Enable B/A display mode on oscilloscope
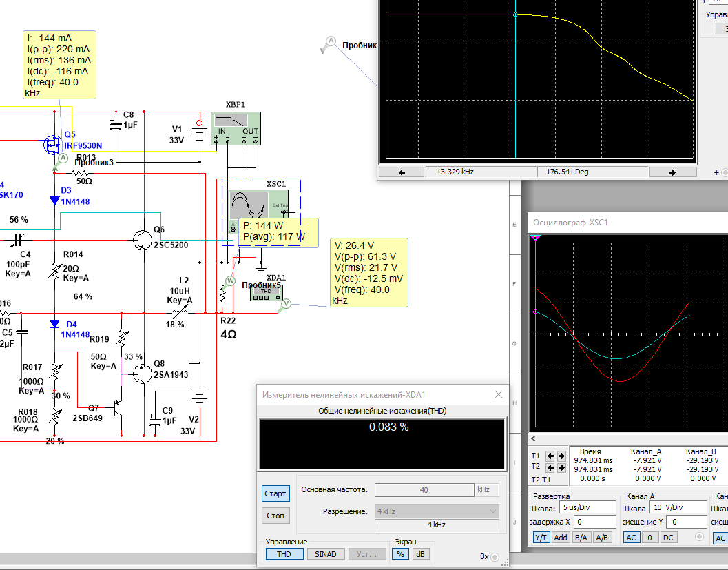Viewport: 728px width, 570px height. [x=581, y=538]
